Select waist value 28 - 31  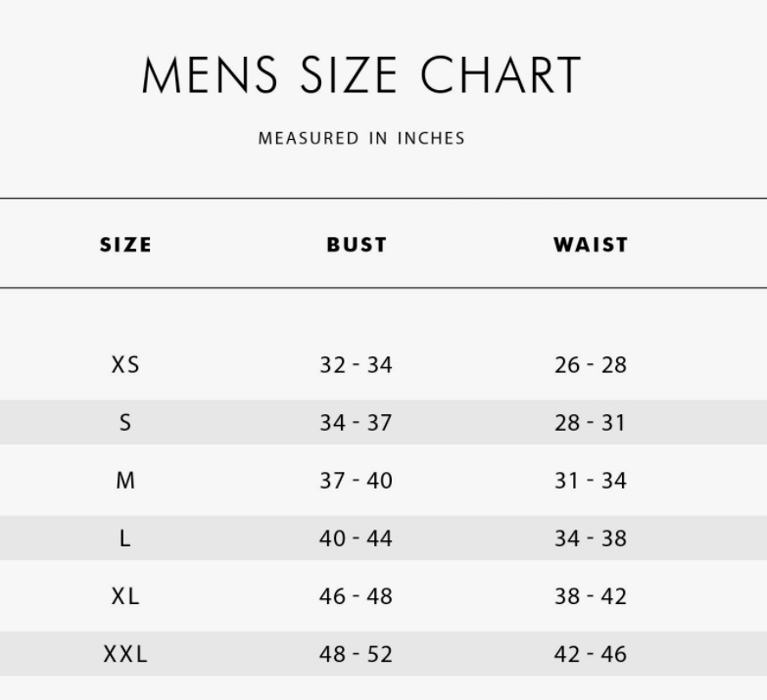(x=590, y=423)
